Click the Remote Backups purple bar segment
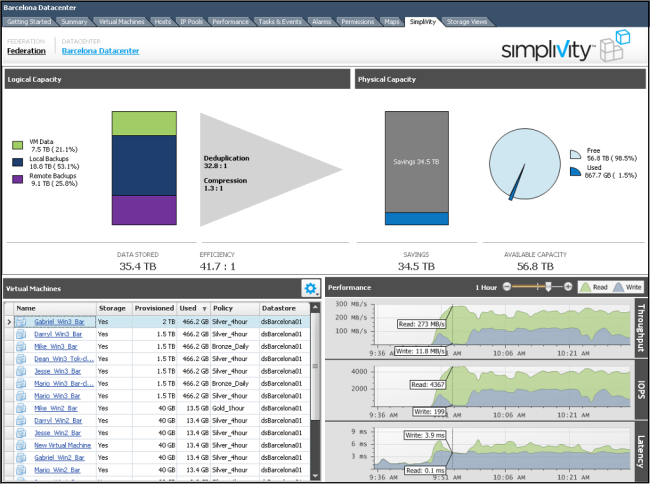 coord(144,210)
